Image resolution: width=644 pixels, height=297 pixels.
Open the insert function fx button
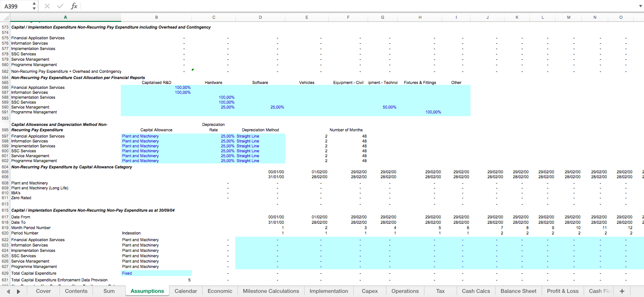coord(74,6)
